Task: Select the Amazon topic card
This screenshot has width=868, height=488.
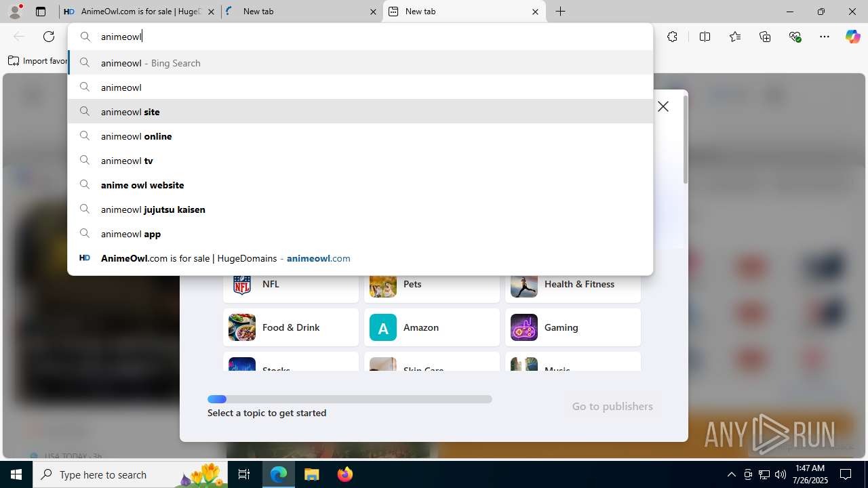Action: click(432, 327)
